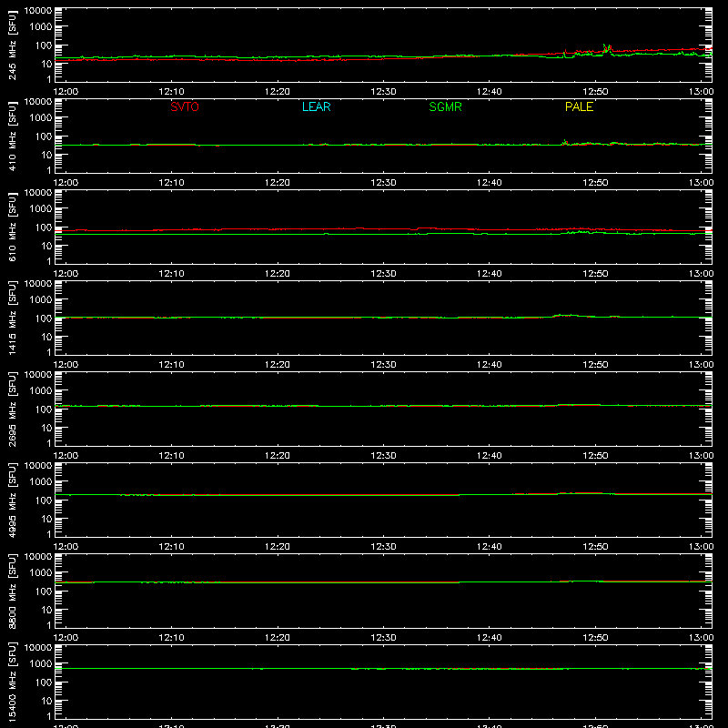Image resolution: width=728 pixels, height=728 pixels.
Task: Select the 1415 MHz [SFU] axis title
Action: [x=13, y=318]
